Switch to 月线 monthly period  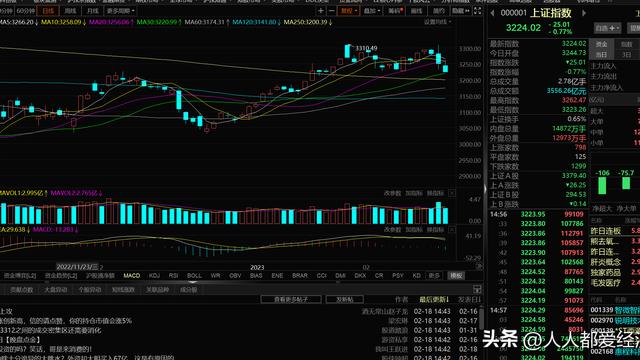click(92, 11)
